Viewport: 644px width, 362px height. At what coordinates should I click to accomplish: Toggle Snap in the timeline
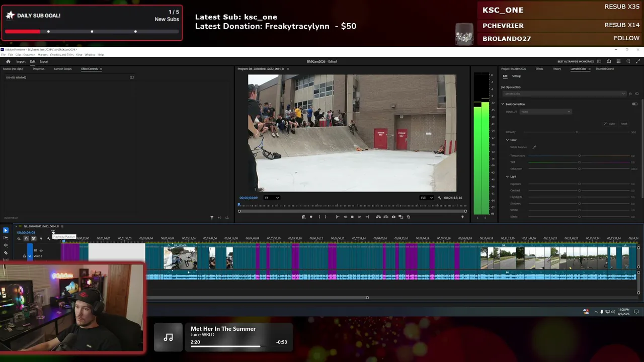click(x=26, y=238)
